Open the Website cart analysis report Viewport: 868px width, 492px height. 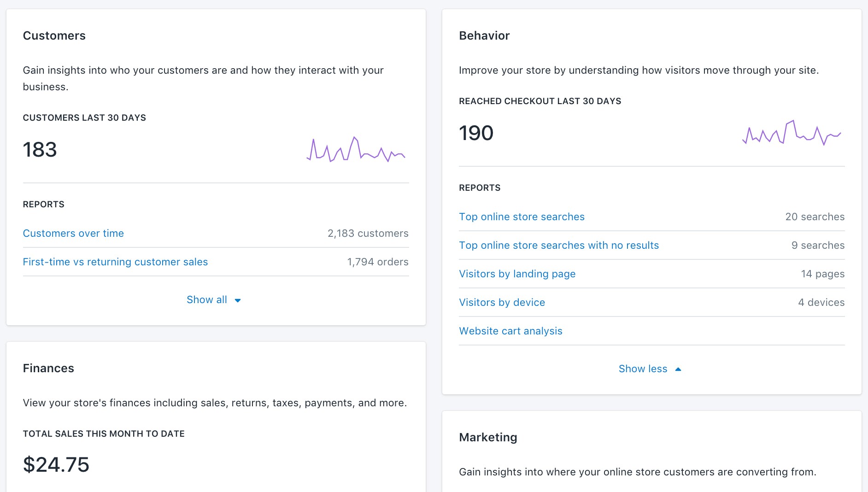click(x=510, y=331)
